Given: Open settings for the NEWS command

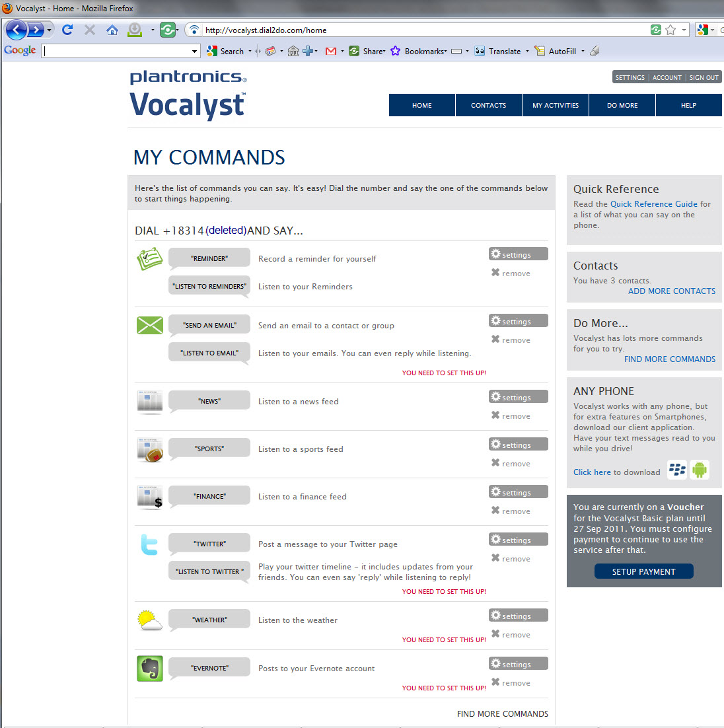Looking at the screenshot, I should coord(518,397).
